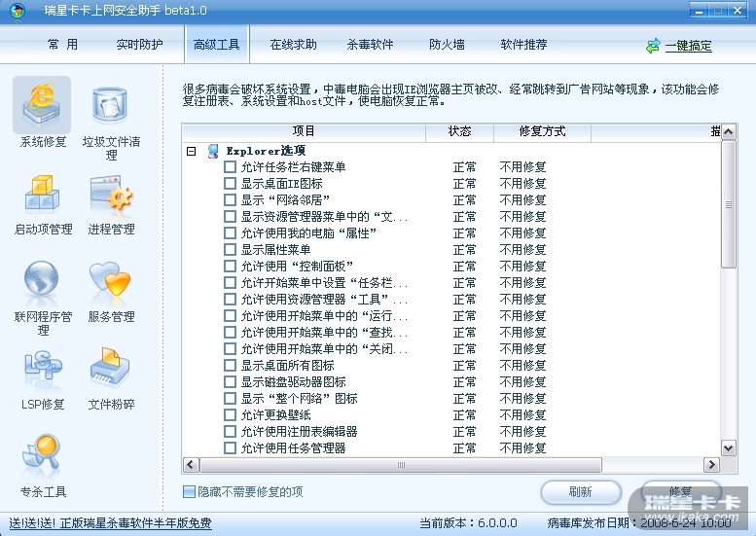
Task: Open the 正版瑞星杀毒软件半年版免费 link
Action: click(x=110, y=523)
